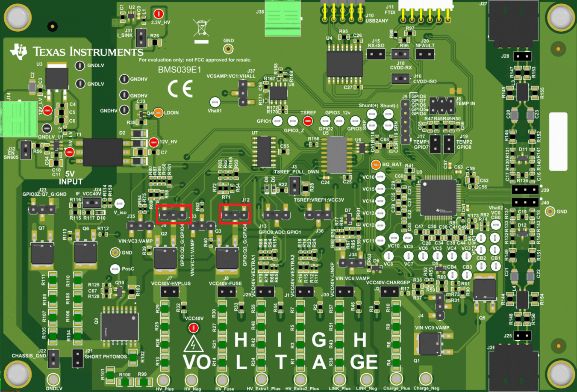The height and width of the screenshot is (392, 577).
Task: Click the J22 CHASSIS_GND jumper
Action: (53, 359)
